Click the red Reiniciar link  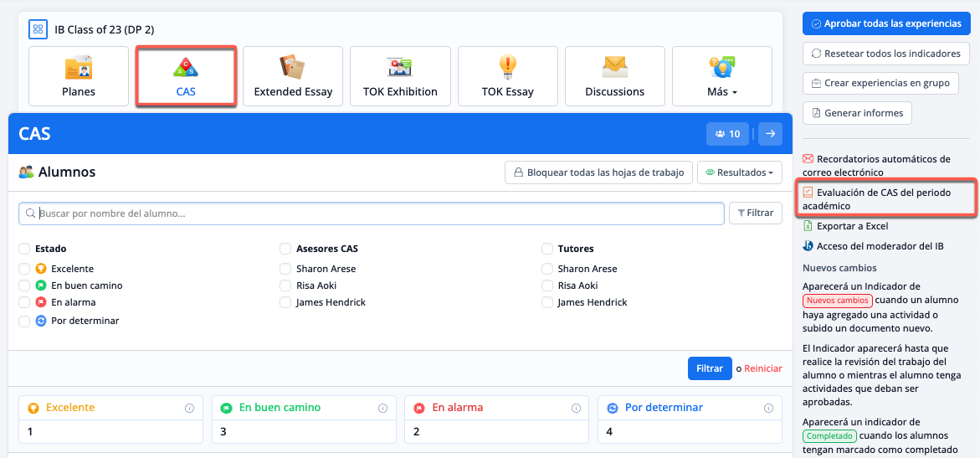click(762, 368)
